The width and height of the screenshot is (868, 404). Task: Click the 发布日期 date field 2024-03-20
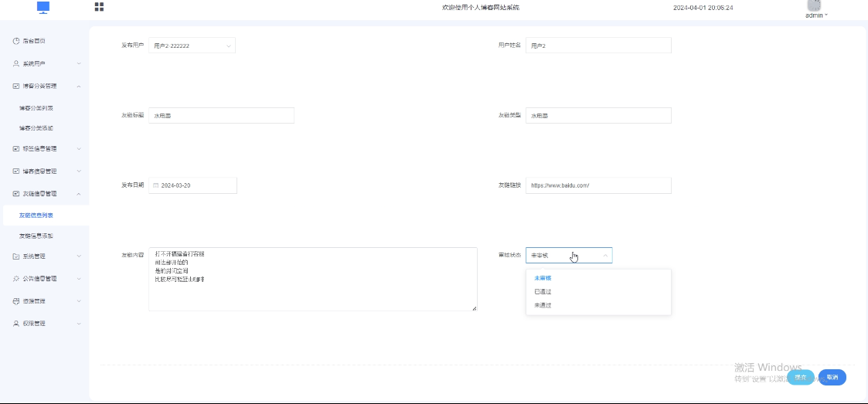click(192, 185)
